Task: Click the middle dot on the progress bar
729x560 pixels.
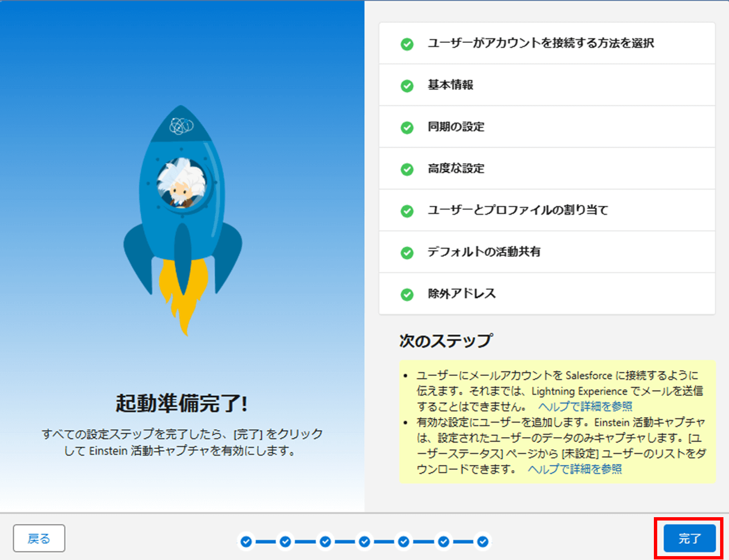Action: 364,540
